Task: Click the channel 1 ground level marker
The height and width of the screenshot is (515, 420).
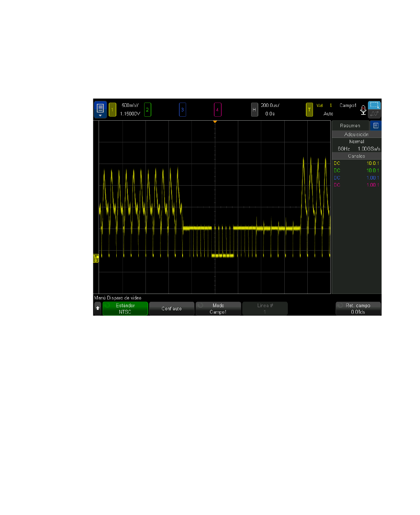Action: pyautogui.click(x=96, y=258)
